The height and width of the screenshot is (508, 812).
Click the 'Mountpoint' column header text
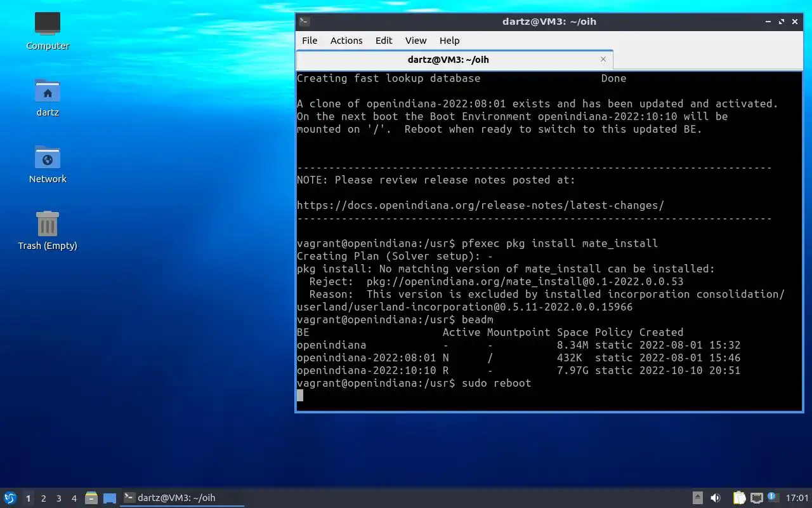tap(518, 332)
